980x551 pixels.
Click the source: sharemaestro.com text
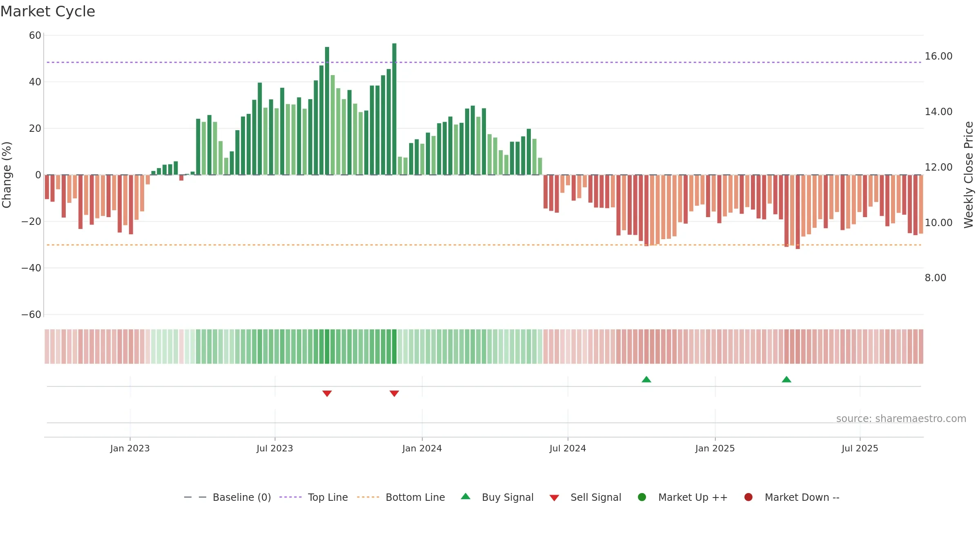[901, 418]
